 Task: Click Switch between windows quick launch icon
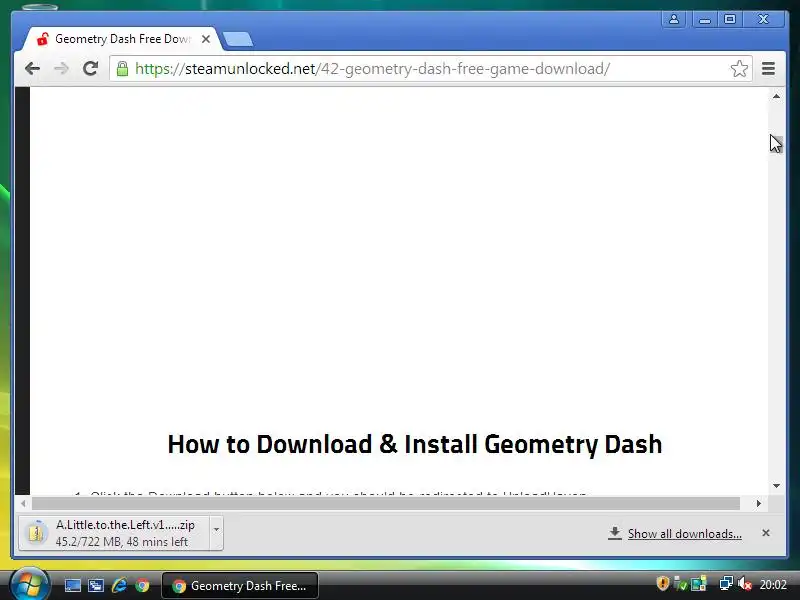coord(96,585)
